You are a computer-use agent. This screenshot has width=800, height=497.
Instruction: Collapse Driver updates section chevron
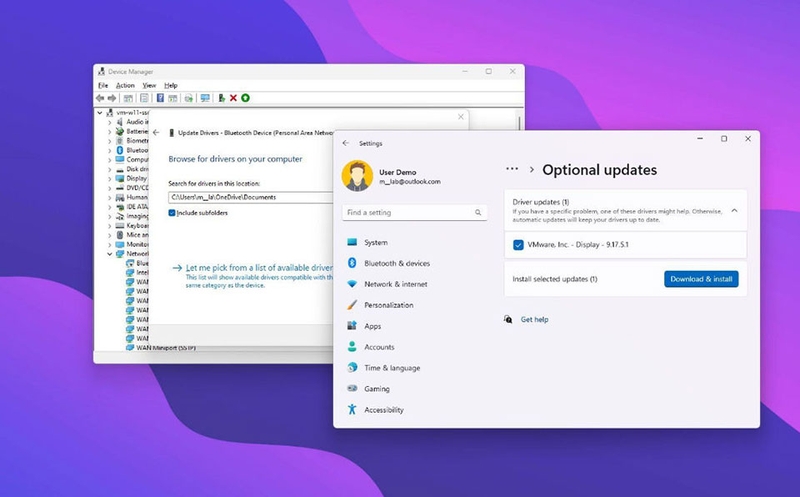coord(734,210)
